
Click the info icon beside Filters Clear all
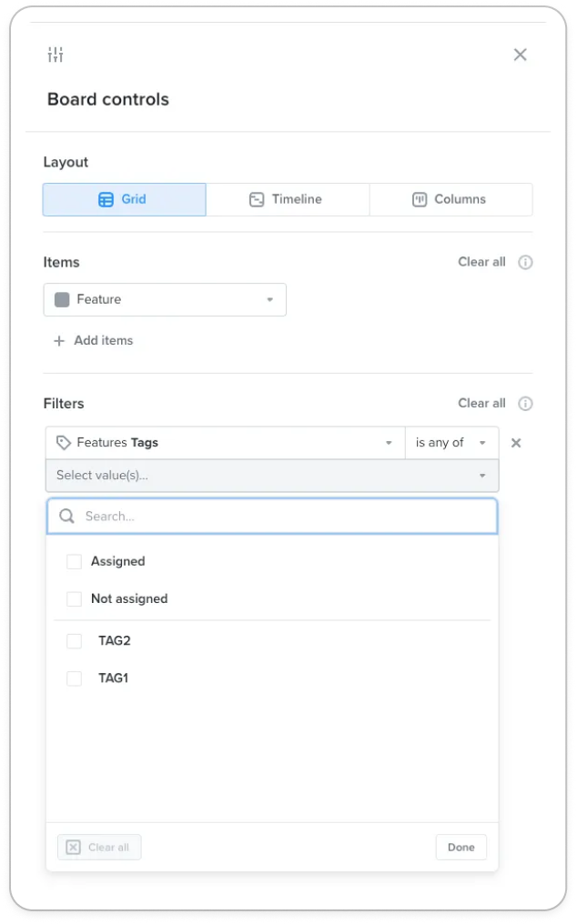(x=525, y=404)
